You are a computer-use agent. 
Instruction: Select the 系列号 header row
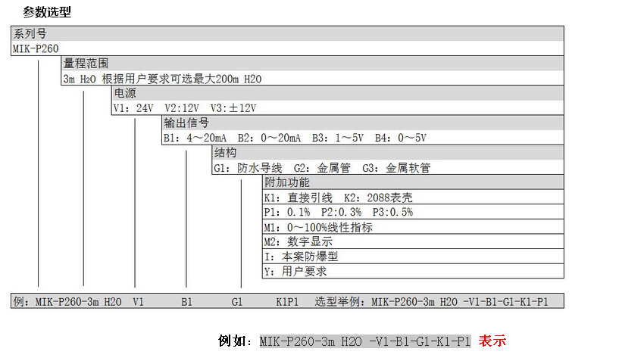(x=288, y=34)
